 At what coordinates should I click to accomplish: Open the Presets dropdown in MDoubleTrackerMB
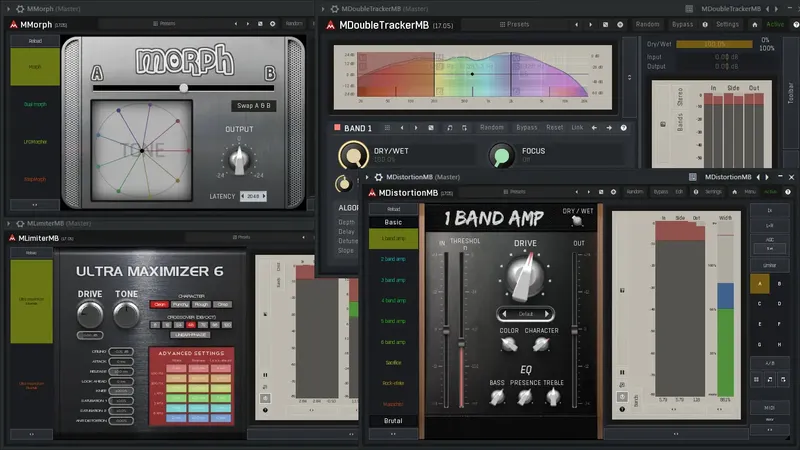(514, 24)
